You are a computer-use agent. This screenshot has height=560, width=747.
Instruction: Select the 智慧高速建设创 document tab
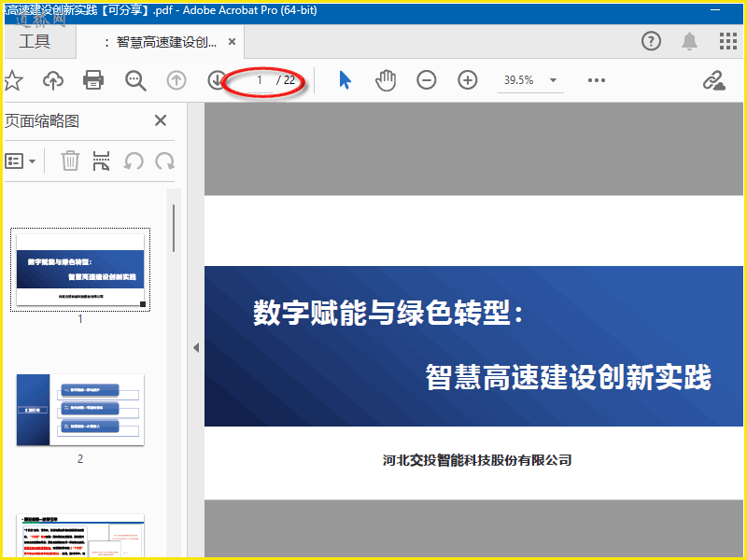pyautogui.click(x=161, y=42)
